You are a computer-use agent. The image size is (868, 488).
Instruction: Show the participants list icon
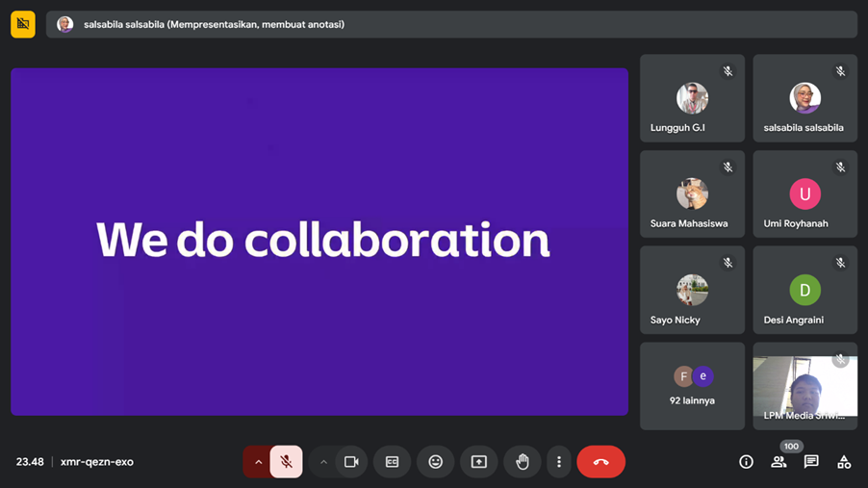779,462
